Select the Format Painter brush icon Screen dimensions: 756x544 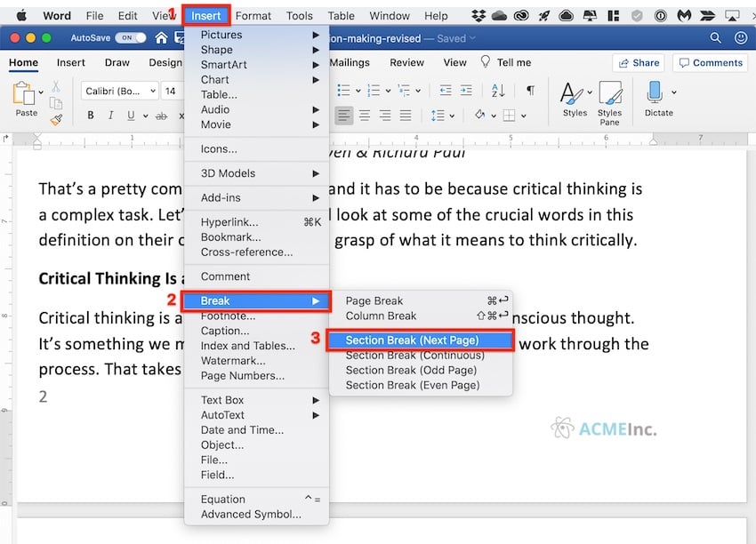pos(56,119)
